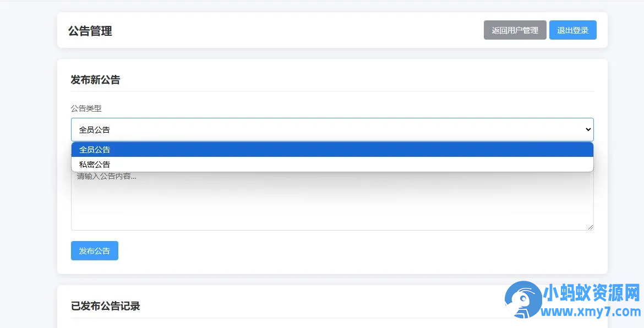Submit with the 发布公告 button
The width and height of the screenshot is (644, 328).
pos(94,251)
